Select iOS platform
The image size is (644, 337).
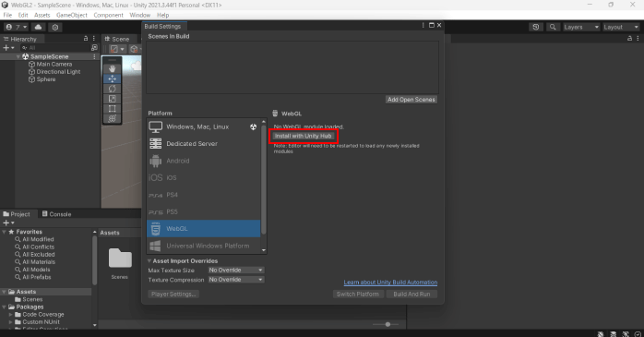(203, 177)
